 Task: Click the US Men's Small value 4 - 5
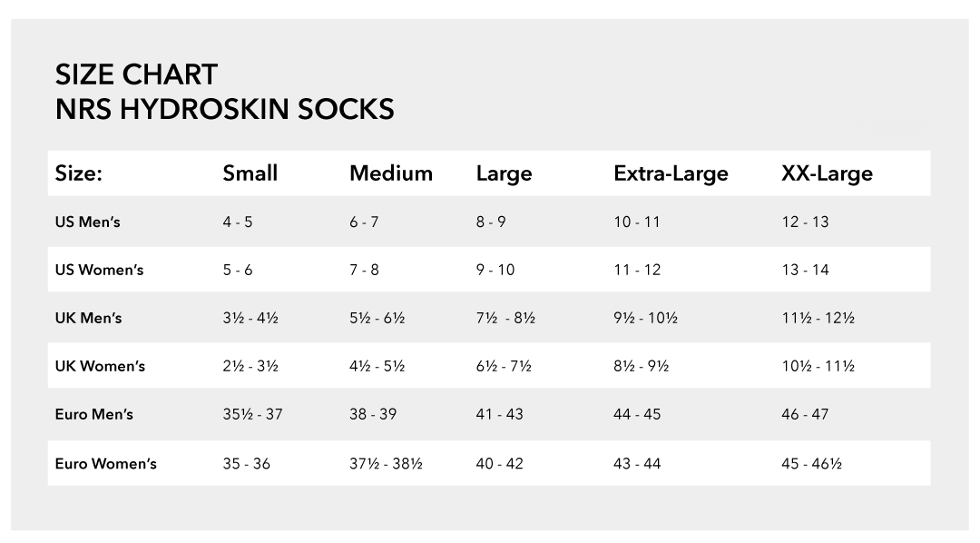pyautogui.click(x=238, y=222)
